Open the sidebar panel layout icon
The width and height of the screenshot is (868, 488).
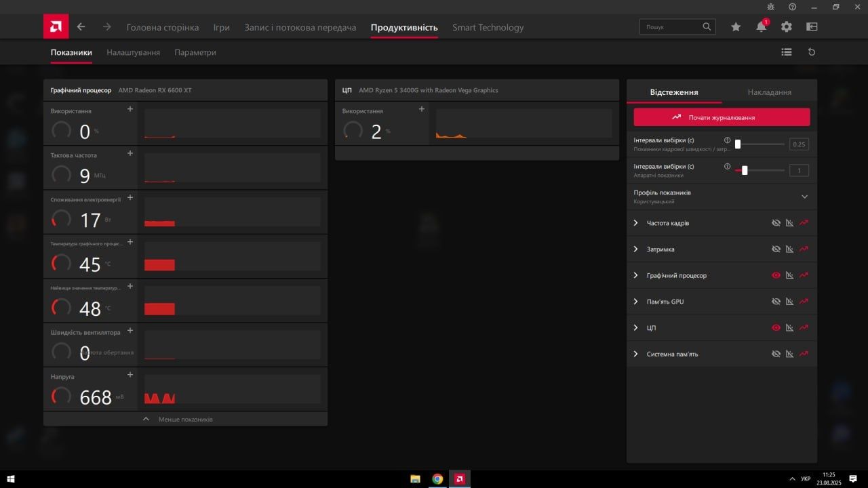tap(812, 27)
